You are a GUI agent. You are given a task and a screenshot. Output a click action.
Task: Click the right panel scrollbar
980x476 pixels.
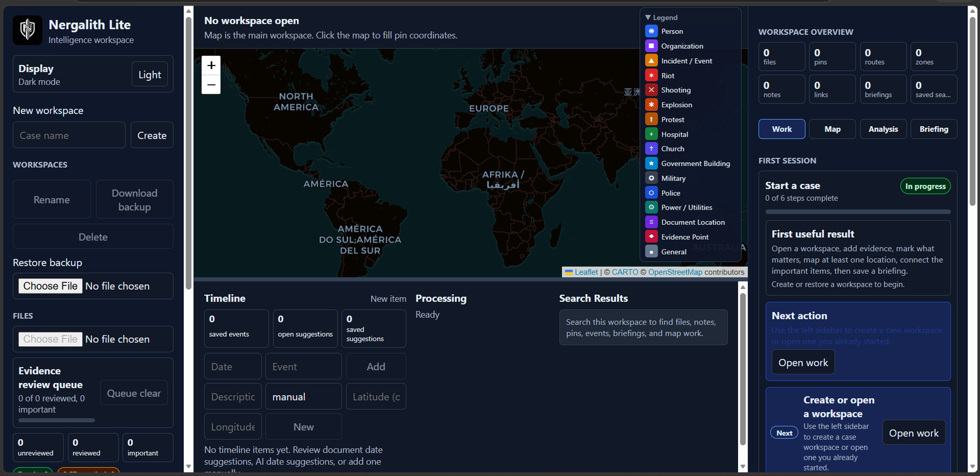coord(972,110)
